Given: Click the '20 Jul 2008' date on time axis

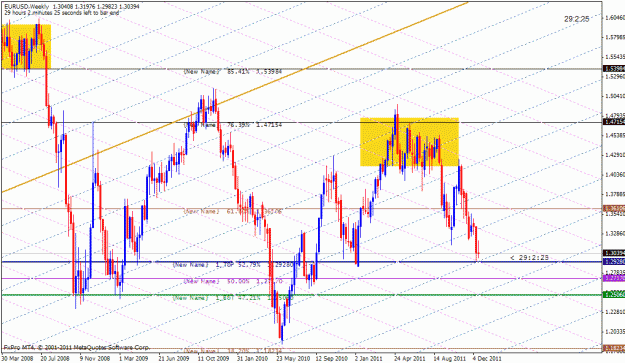Looking at the screenshot, I should tap(55, 359).
